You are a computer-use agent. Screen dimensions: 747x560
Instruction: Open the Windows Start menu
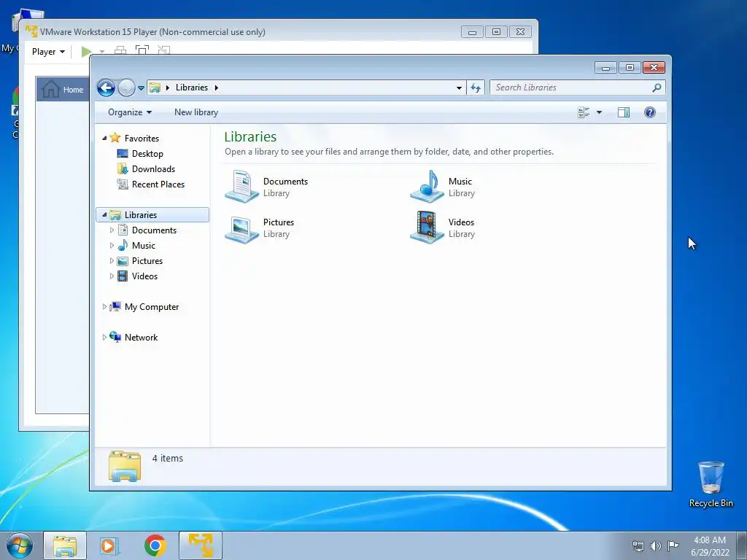pyautogui.click(x=20, y=545)
